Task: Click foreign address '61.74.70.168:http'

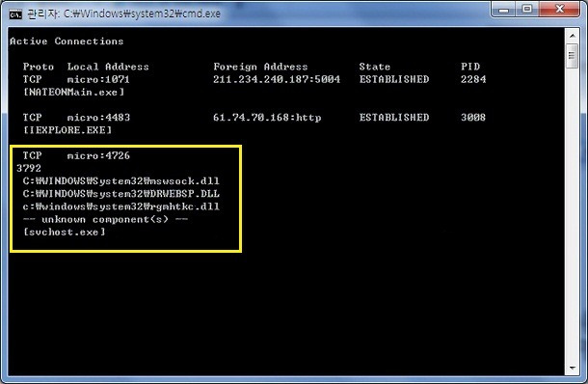Action: tap(267, 118)
